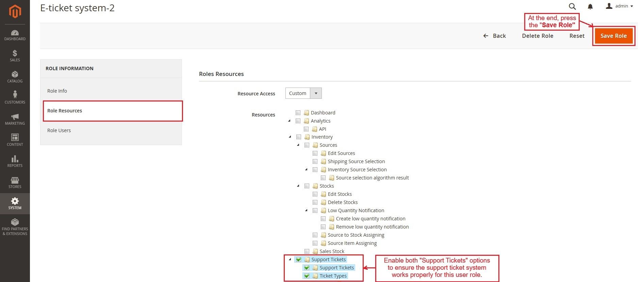Collapse the Support Tickets parent node
644x282 pixels.
click(290, 260)
